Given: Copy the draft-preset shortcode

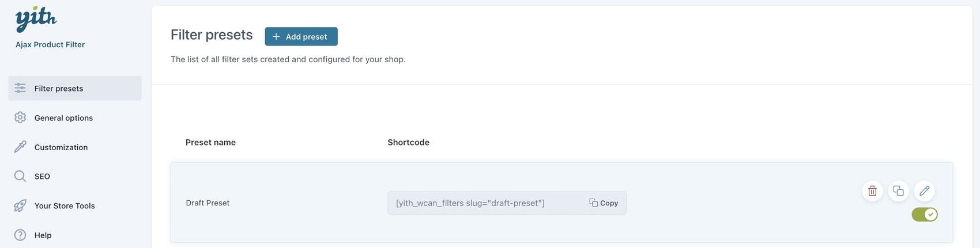Looking at the screenshot, I should click(604, 203).
